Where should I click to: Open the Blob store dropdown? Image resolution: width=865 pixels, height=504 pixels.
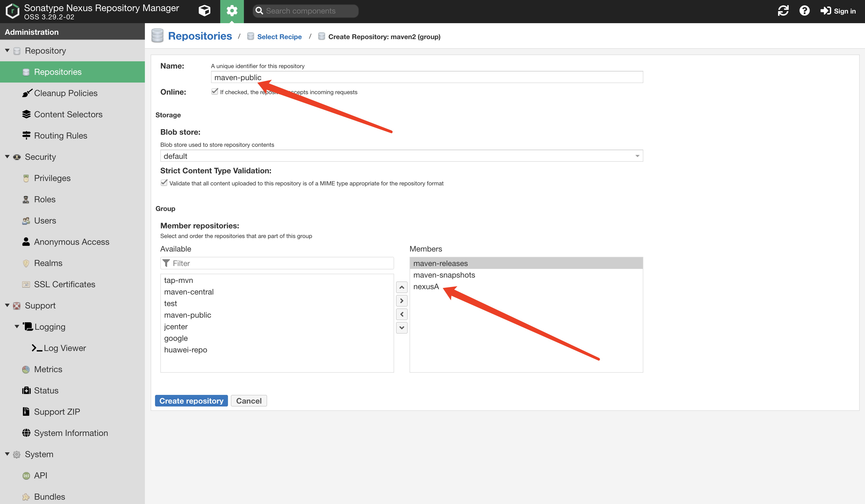tap(637, 156)
